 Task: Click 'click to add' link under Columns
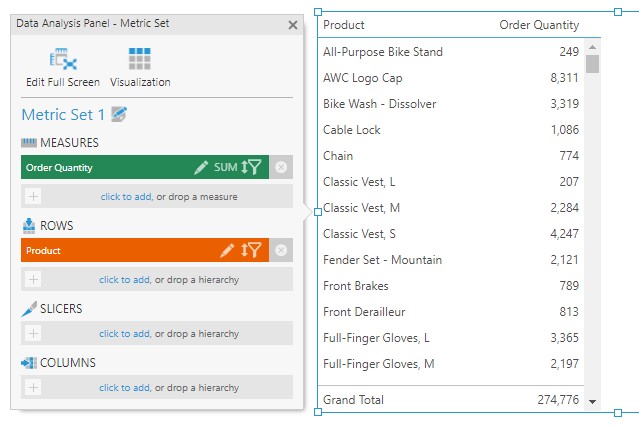tap(124, 387)
